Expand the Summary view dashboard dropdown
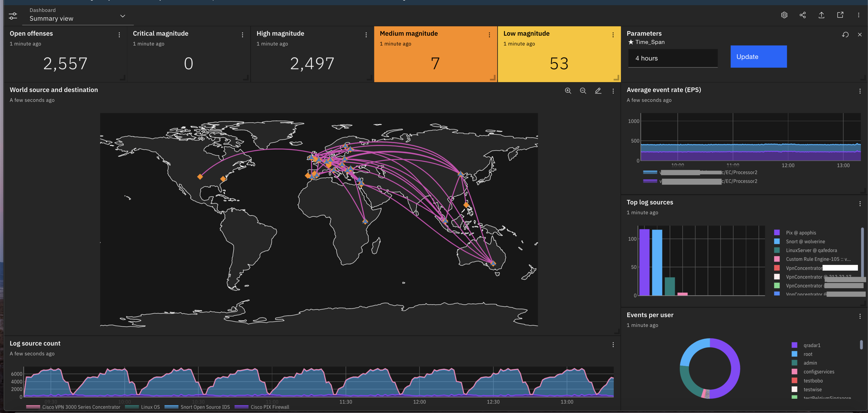The height and width of the screenshot is (413, 868). pos(123,16)
